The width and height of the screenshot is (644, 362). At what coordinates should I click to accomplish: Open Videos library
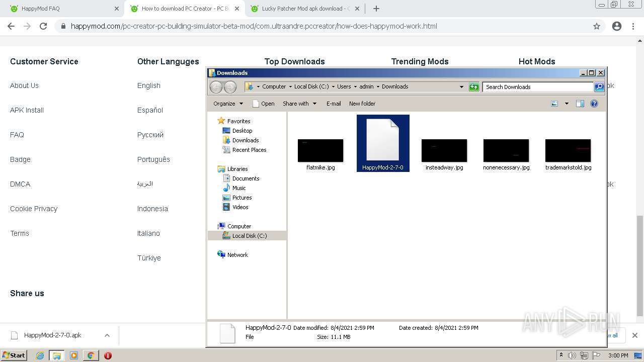tap(240, 207)
